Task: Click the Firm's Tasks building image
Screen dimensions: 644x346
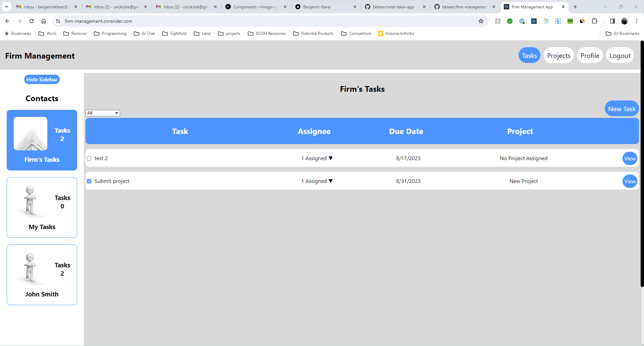Action: (31, 134)
